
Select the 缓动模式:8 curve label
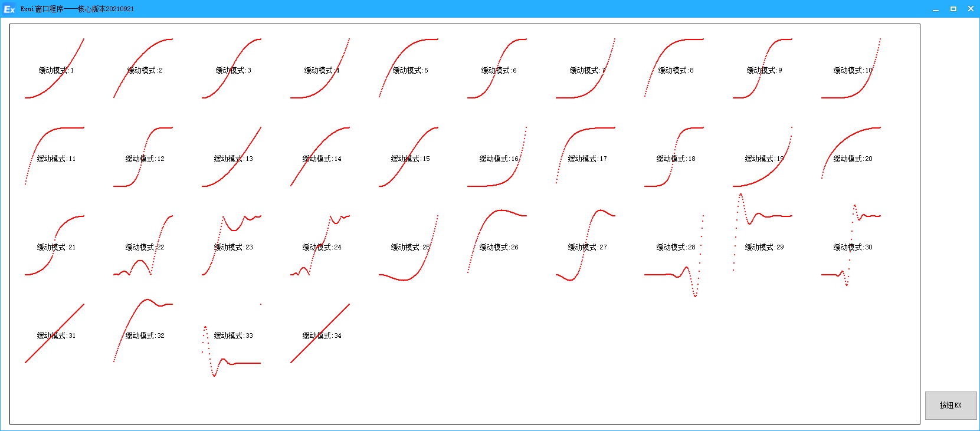676,70
